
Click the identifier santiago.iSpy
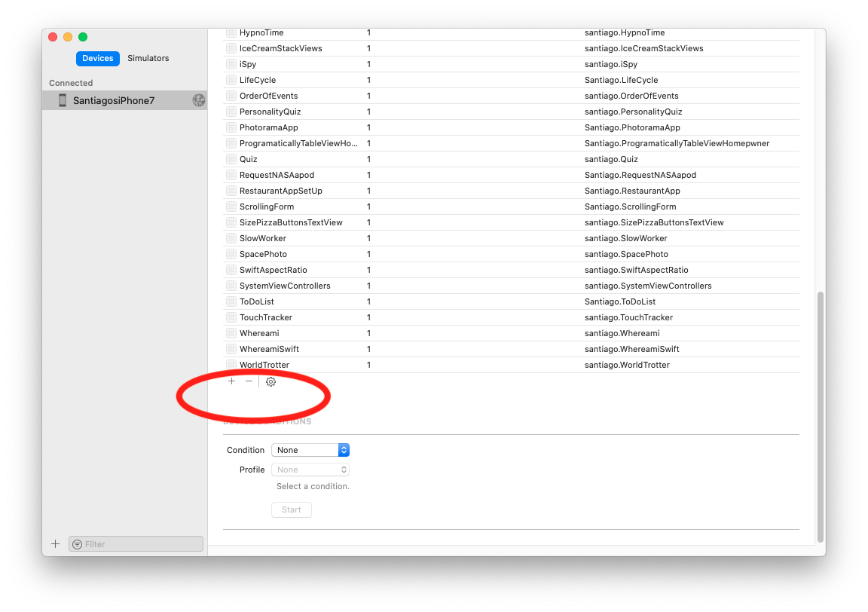[x=610, y=64]
